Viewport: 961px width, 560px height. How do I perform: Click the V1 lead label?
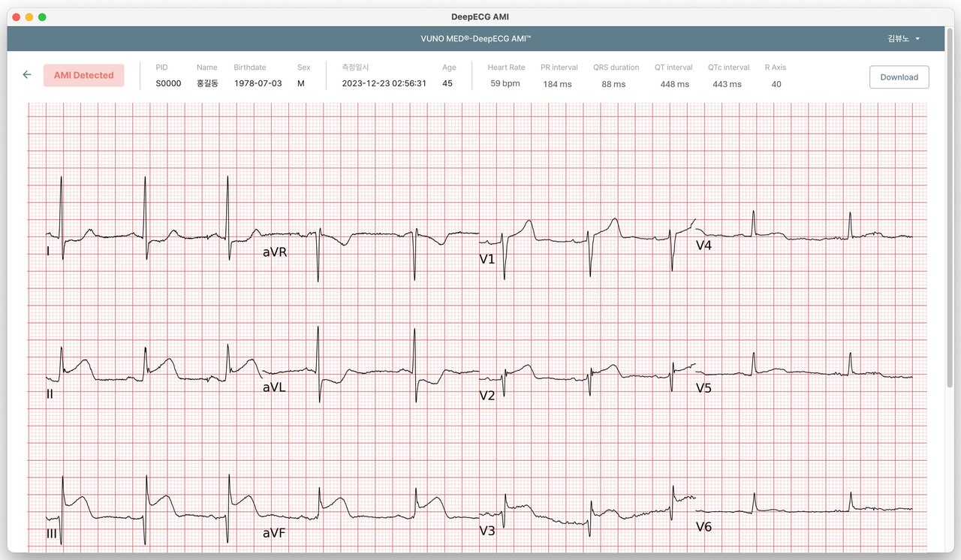(488, 258)
